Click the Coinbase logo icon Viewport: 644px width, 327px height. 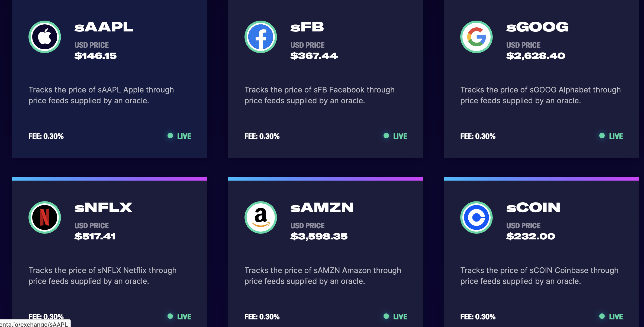point(476,217)
